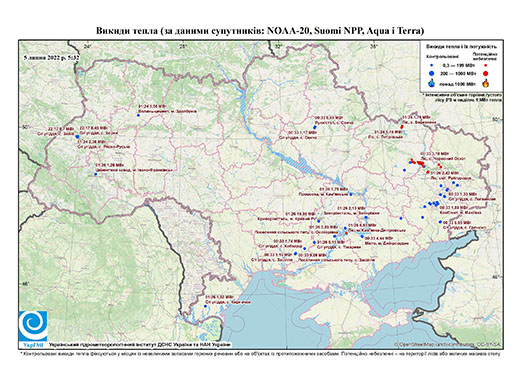Viewport: 520px width, 368px height.
Task: Click the 36° longitude label
Action: tap(374, 46)
